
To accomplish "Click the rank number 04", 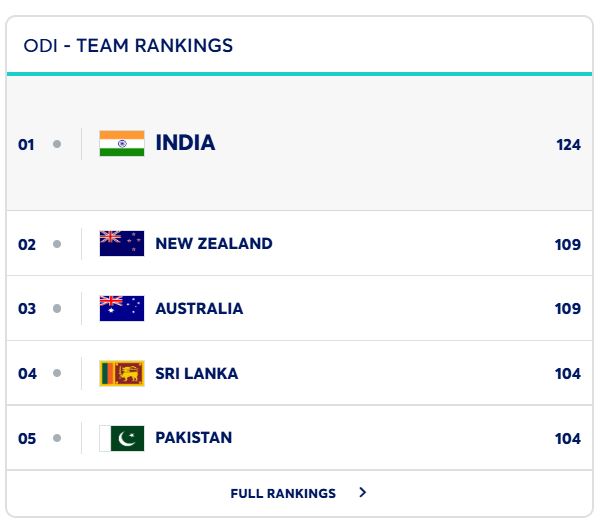I will coord(27,374).
